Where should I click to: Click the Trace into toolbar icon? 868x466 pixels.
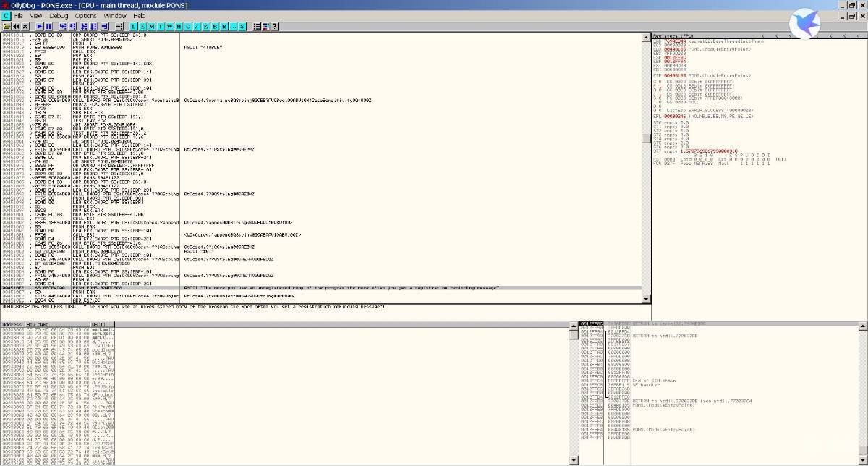[82, 26]
